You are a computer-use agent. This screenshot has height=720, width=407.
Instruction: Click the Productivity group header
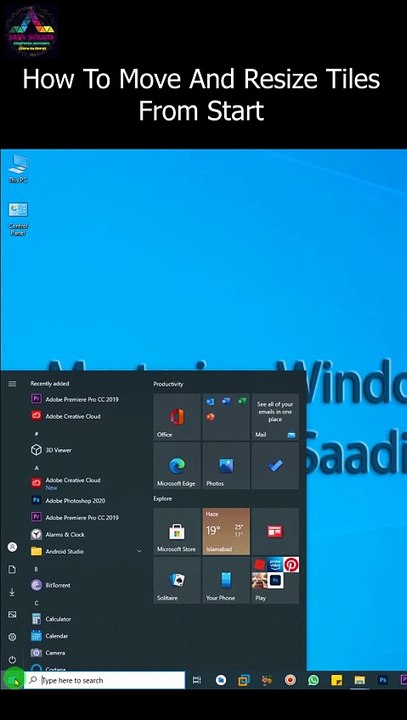[168, 384]
